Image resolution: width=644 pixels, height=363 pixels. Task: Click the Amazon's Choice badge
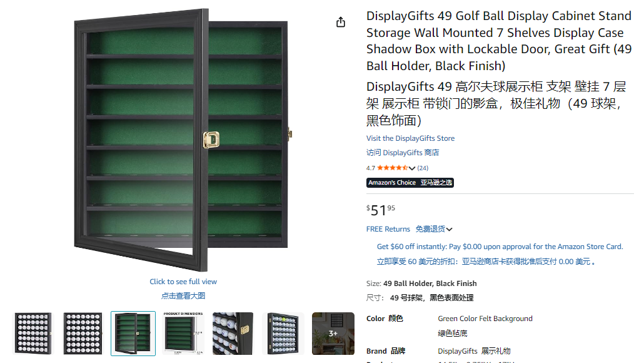(x=410, y=183)
